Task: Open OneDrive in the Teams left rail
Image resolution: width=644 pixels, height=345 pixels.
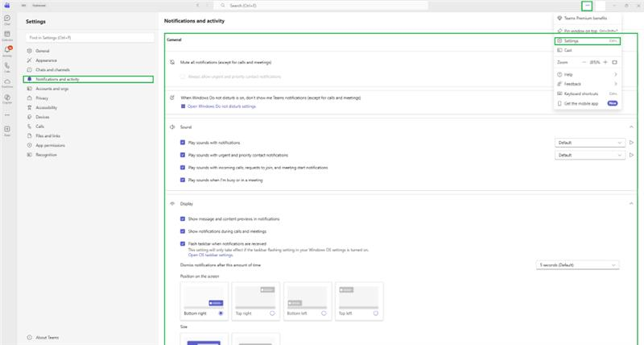Action: click(x=7, y=83)
